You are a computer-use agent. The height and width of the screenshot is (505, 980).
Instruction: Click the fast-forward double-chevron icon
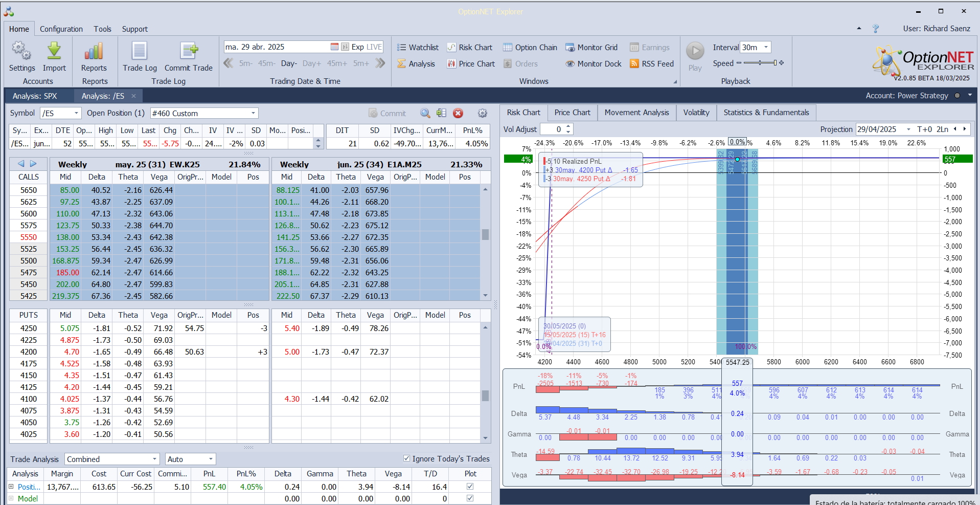(380, 63)
